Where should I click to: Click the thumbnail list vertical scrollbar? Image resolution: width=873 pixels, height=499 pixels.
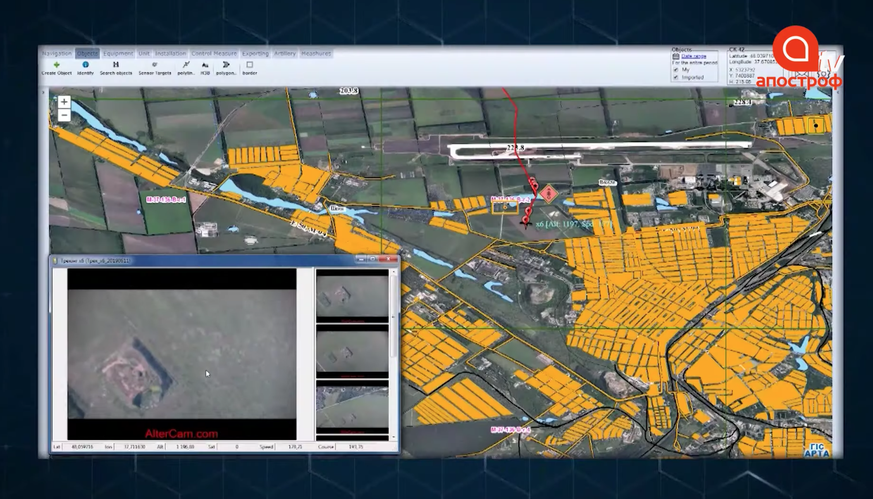point(393,354)
